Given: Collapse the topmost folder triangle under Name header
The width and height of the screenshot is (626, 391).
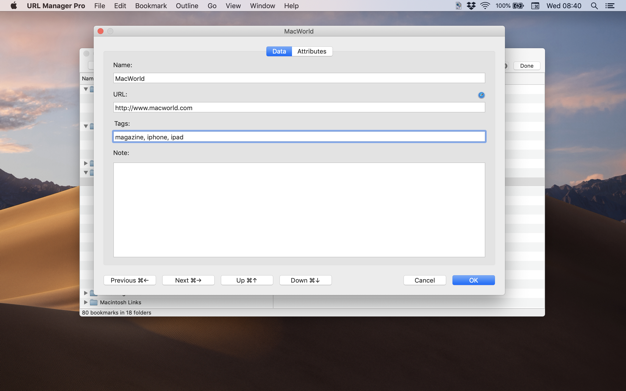Looking at the screenshot, I should point(85,89).
